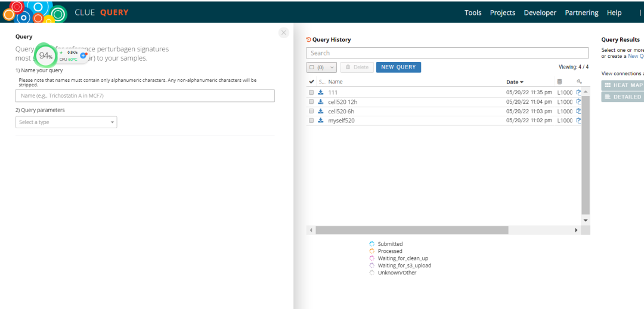Download results for cell520 12h query
Screen dimensions: 644x309
tap(321, 101)
